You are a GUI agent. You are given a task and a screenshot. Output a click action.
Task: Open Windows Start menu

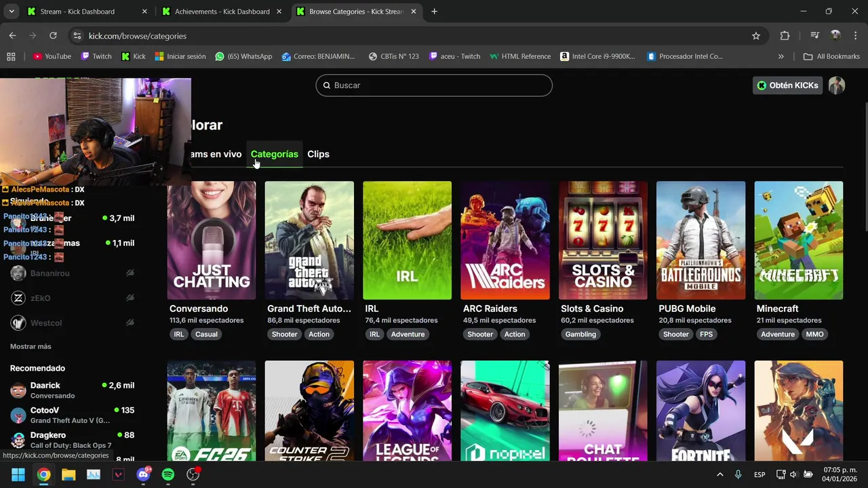pyautogui.click(x=18, y=474)
